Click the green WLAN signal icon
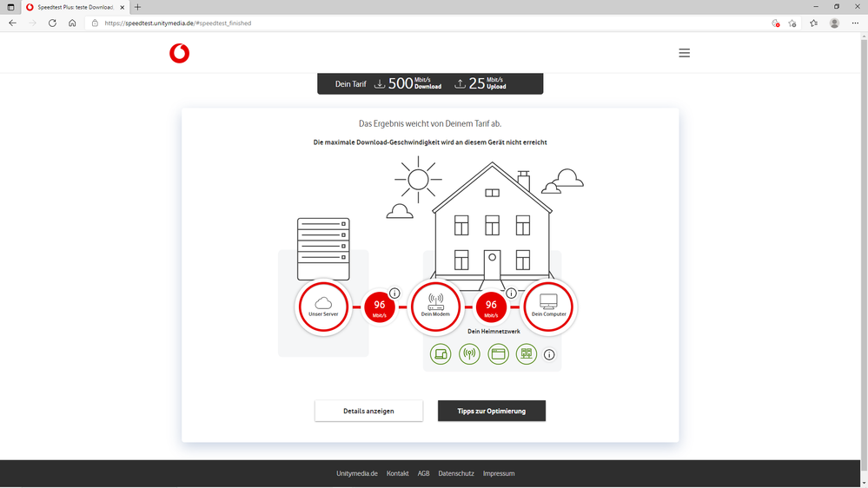 [469, 354]
